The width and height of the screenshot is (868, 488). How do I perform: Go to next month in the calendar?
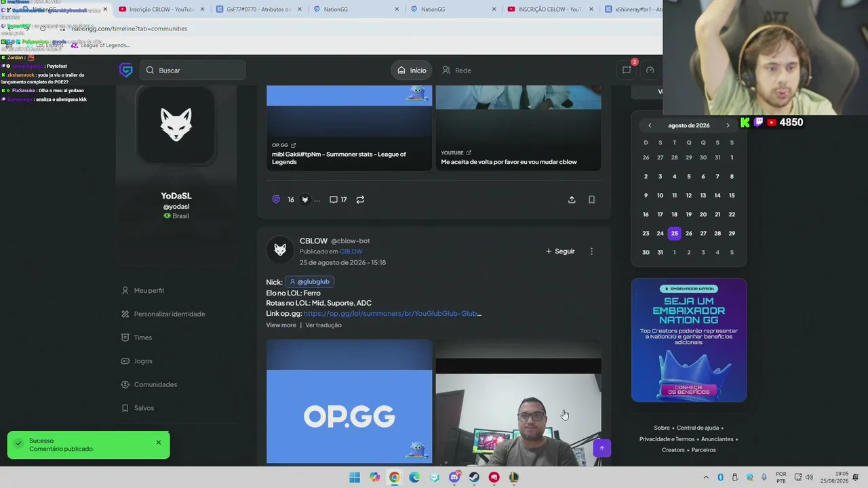(x=728, y=125)
